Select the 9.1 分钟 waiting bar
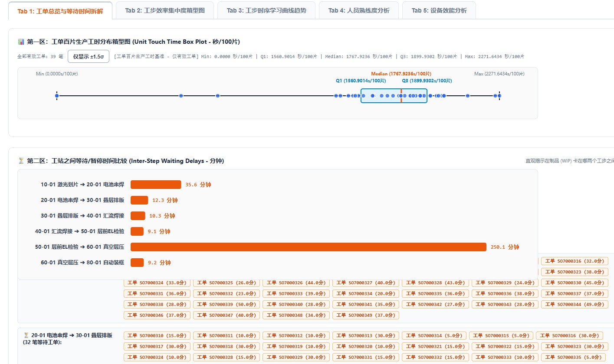Viewport: 614px width, 364px height. pyautogui.click(x=137, y=231)
